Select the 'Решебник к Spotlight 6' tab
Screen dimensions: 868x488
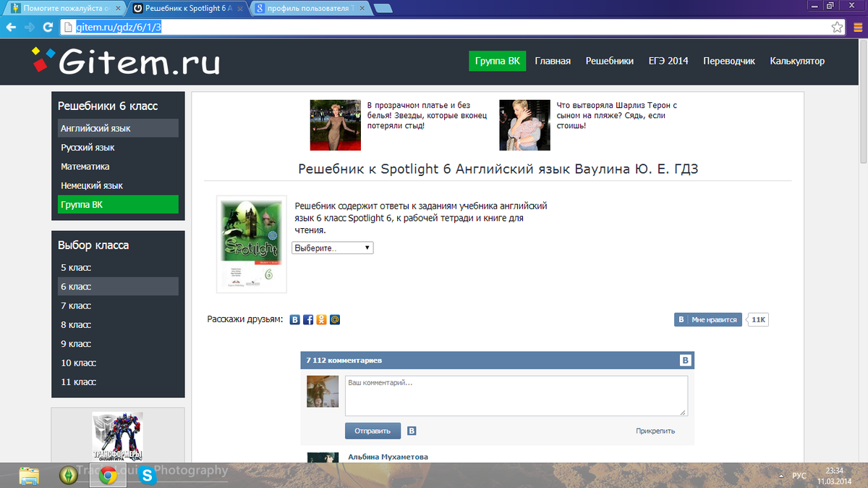187,9
